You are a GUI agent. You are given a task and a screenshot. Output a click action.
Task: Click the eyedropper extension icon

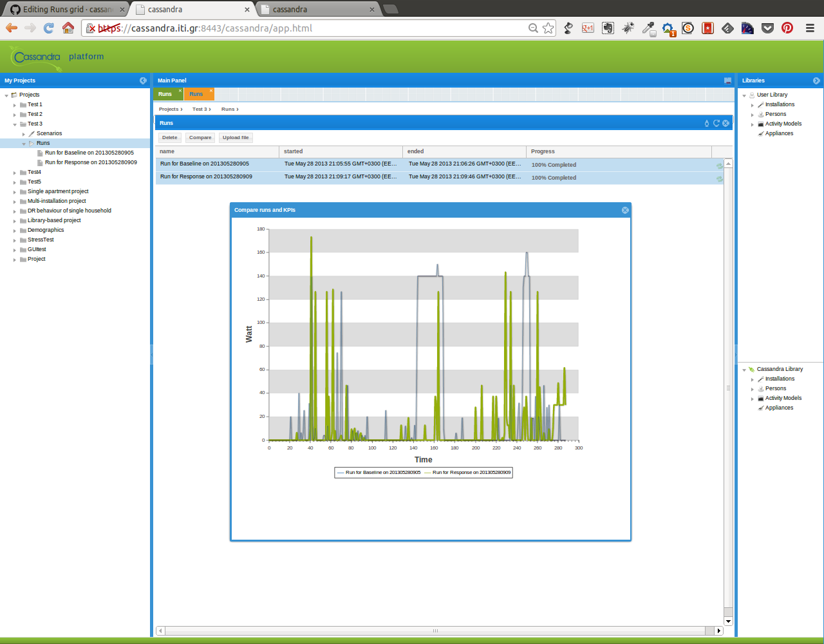[648, 28]
